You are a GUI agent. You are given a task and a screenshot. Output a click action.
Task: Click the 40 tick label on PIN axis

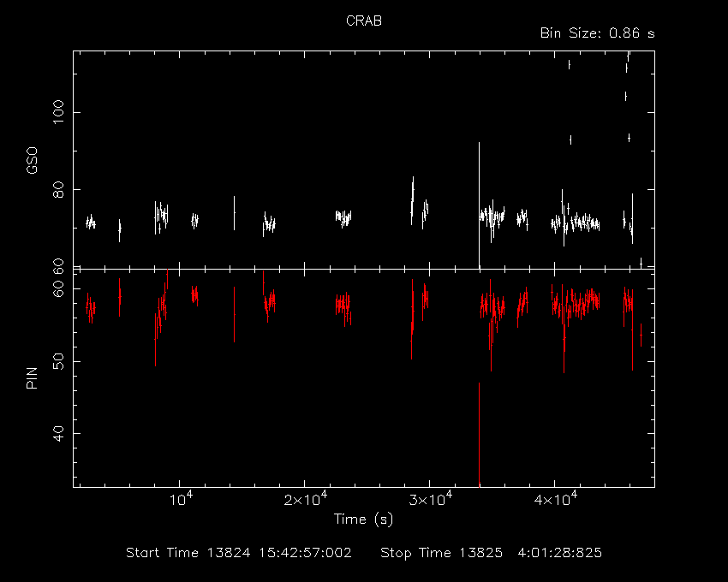click(58, 433)
